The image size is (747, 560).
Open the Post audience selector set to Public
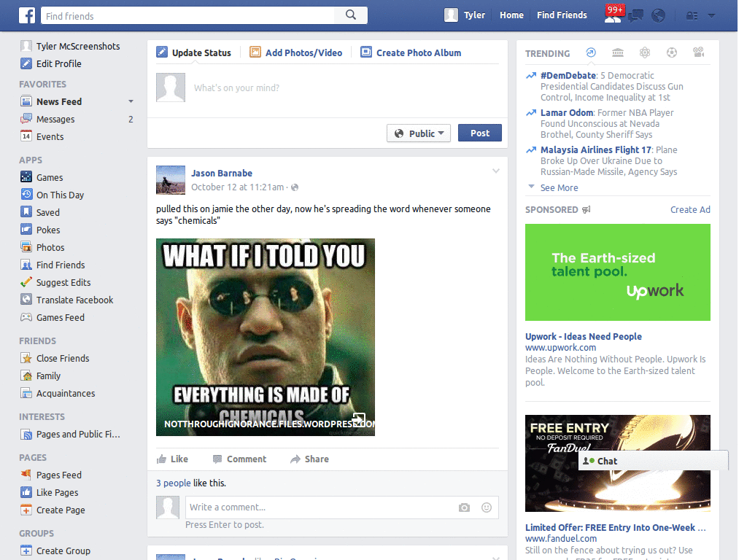pyautogui.click(x=418, y=133)
